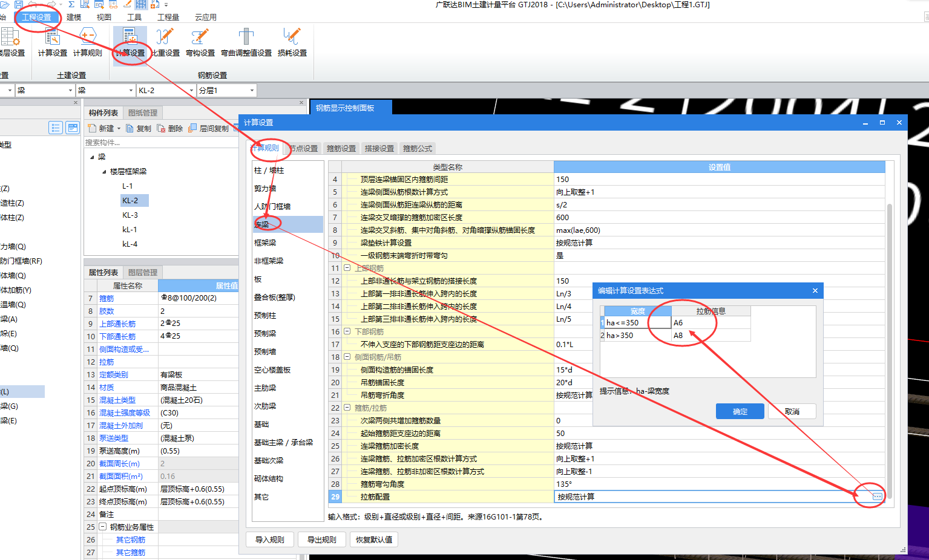The height and width of the screenshot is (560, 929).
Task: Open 损耗设置 in the ribbon
Action: 292,42
